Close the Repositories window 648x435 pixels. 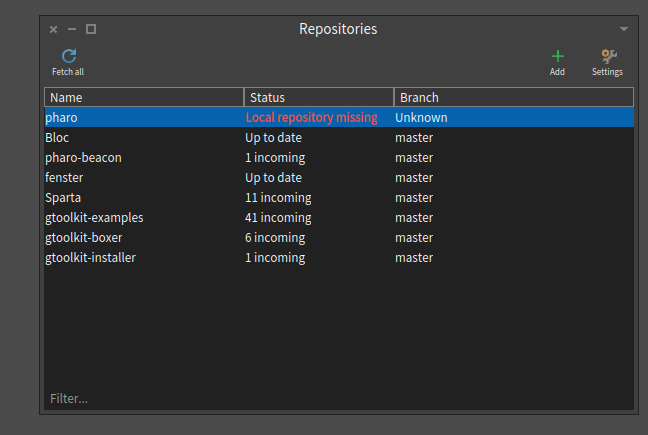coord(53,29)
